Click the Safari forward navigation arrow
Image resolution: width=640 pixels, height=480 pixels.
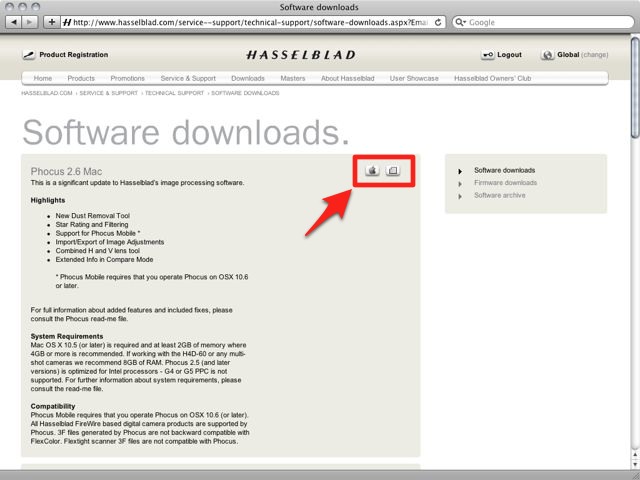(29, 22)
